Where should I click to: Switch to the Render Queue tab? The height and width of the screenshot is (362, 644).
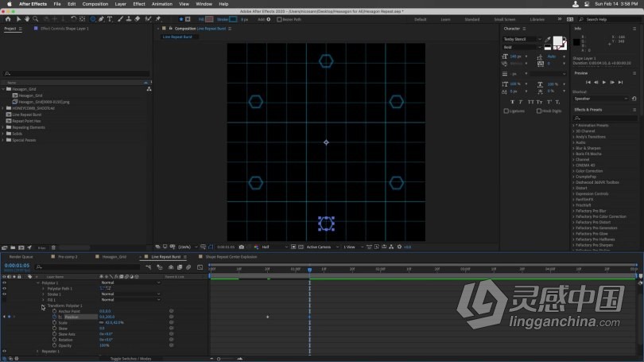coord(21,257)
